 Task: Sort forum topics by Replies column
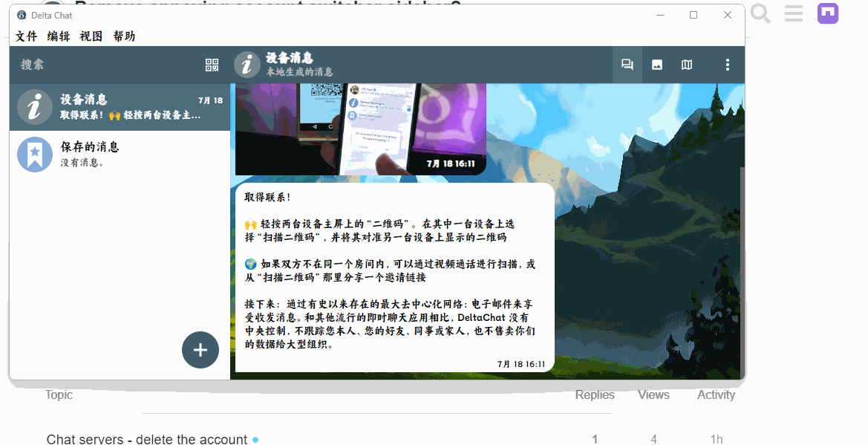595,395
